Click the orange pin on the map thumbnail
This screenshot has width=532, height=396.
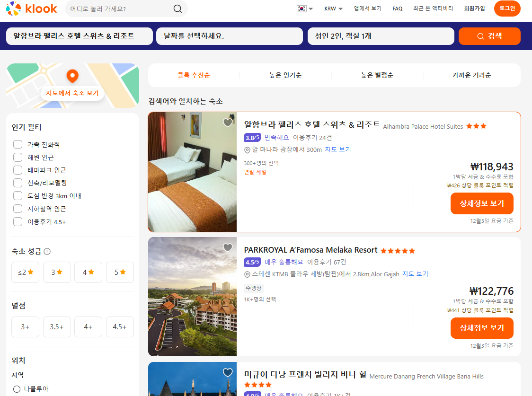[72, 76]
